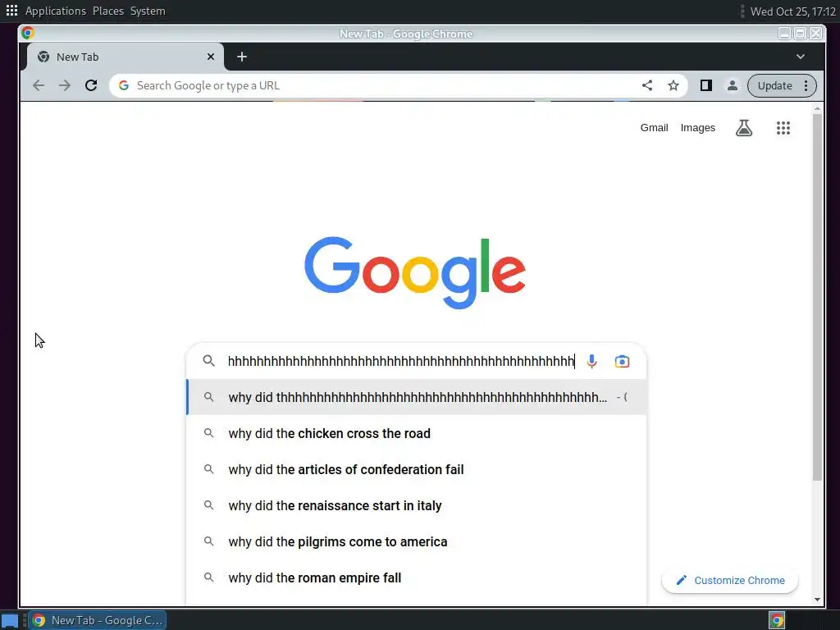Viewport: 840px width, 630px height.
Task: Start voice search with the microphone icon
Action: [591, 361]
